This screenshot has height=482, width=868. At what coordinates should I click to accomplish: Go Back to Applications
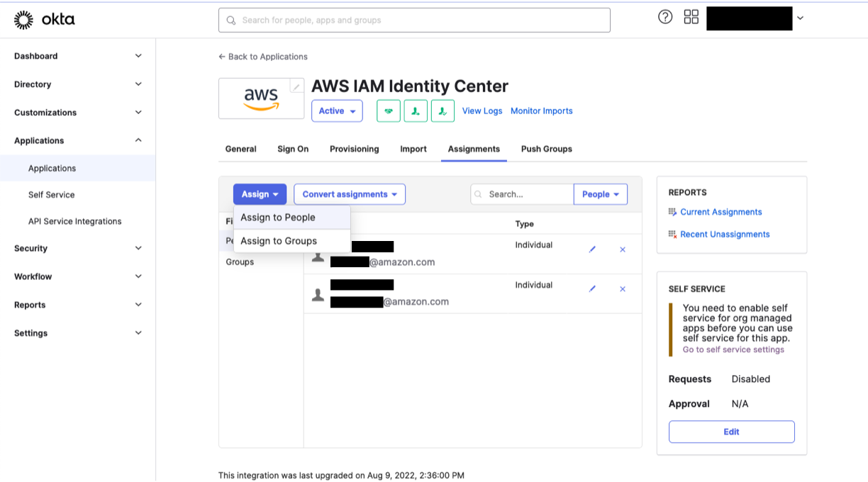pos(263,57)
